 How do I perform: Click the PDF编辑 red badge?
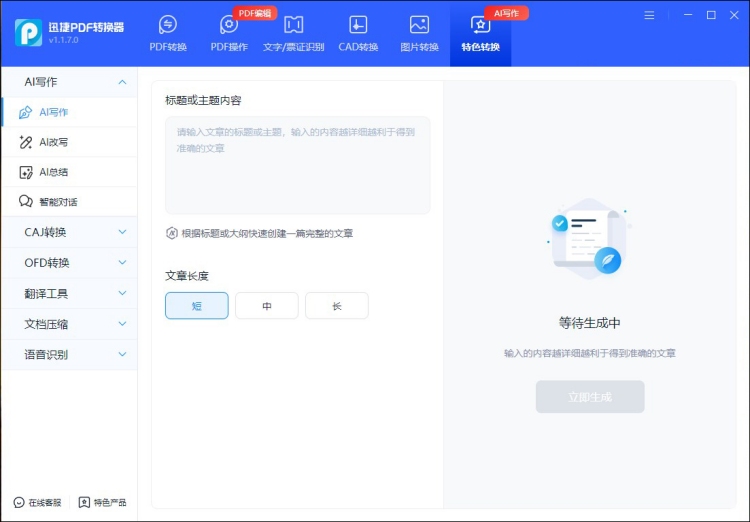(x=254, y=13)
